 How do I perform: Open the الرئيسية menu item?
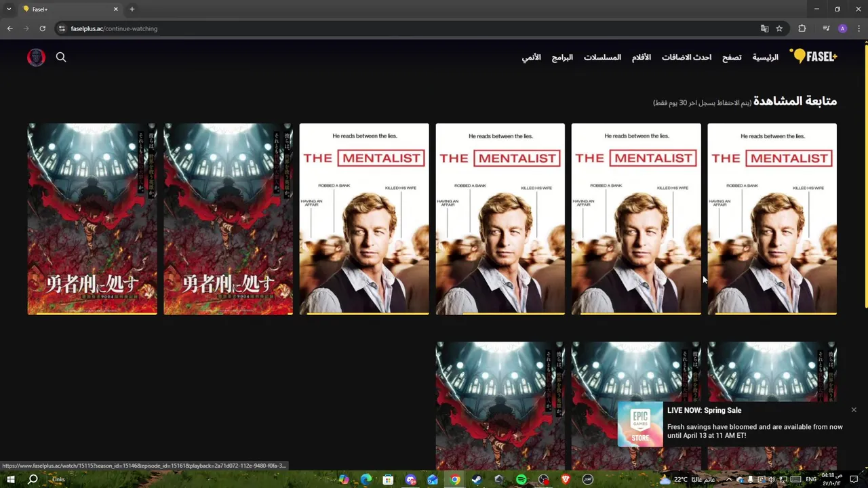point(765,58)
